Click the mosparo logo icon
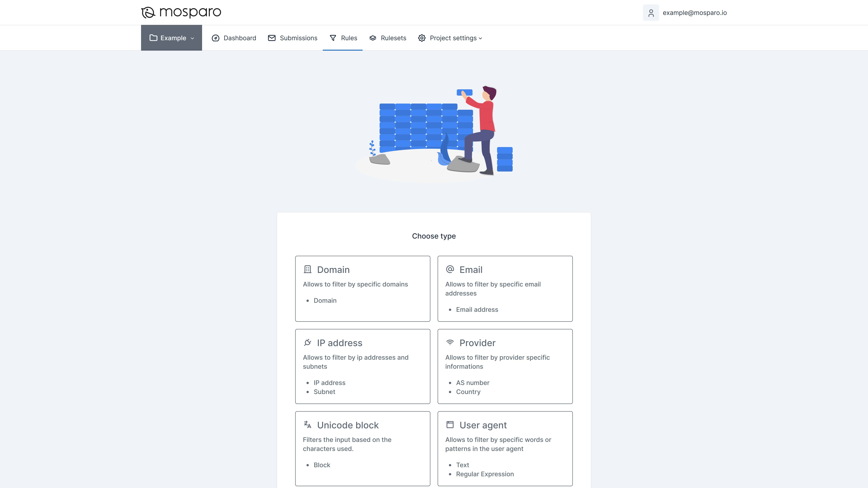 coord(148,13)
